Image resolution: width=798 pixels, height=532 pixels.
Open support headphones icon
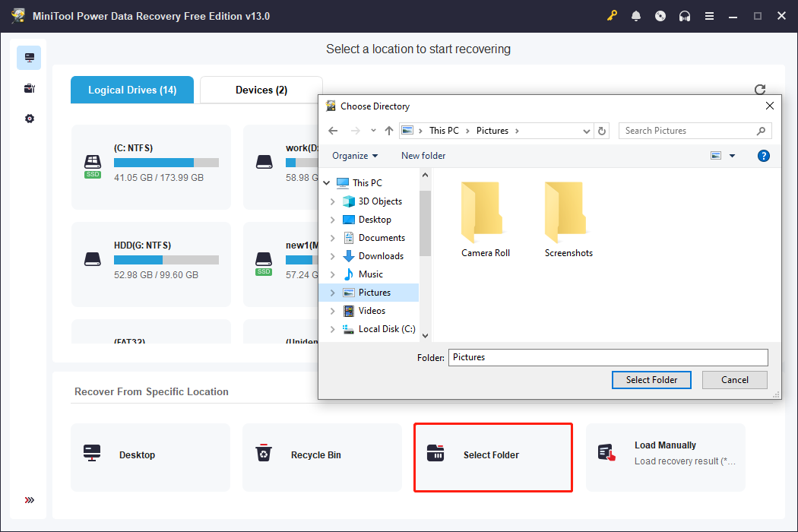[685, 16]
